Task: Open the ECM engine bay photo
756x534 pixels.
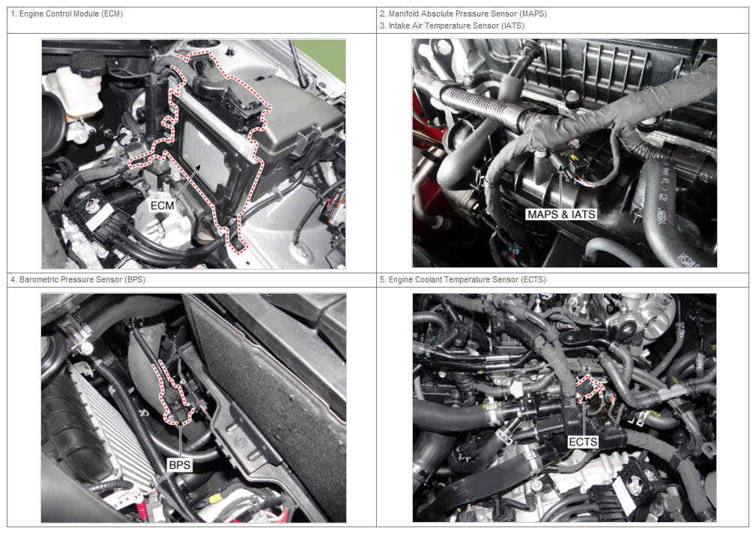Action: [193, 154]
